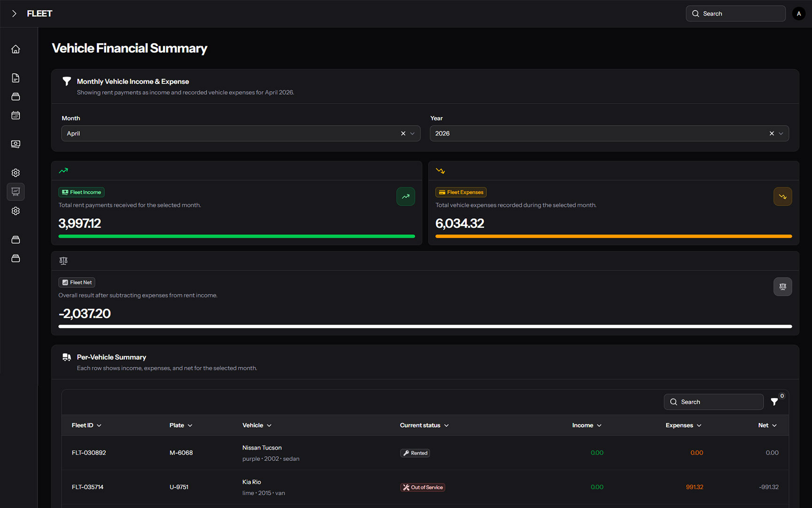Viewport: 812px width, 508px height.
Task: Expand the sidebar with the top-left chevron
Action: point(14,14)
